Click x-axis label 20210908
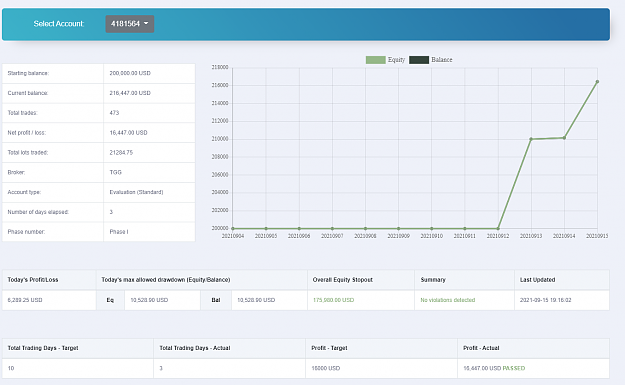This screenshot has width=625, height=385. [x=365, y=236]
